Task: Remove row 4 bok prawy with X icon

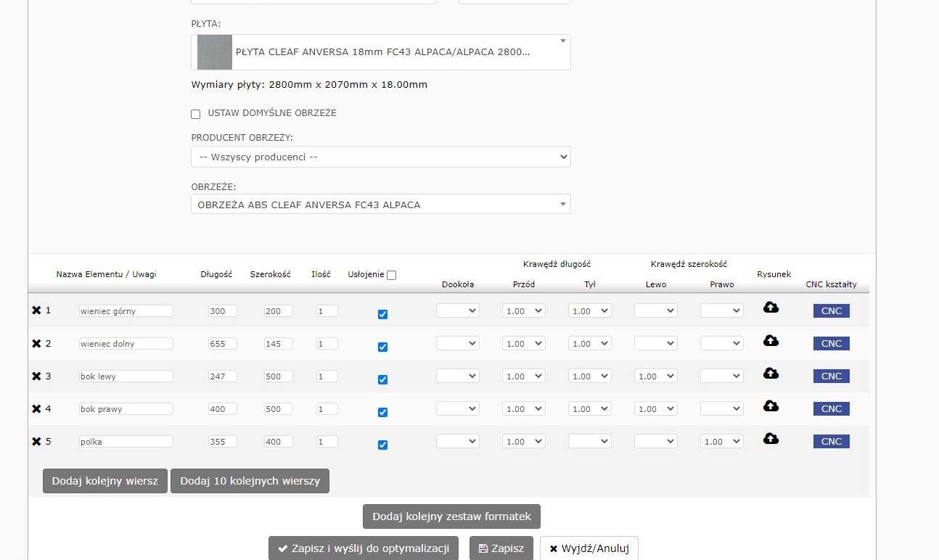Action: pyautogui.click(x=36, y=408)
